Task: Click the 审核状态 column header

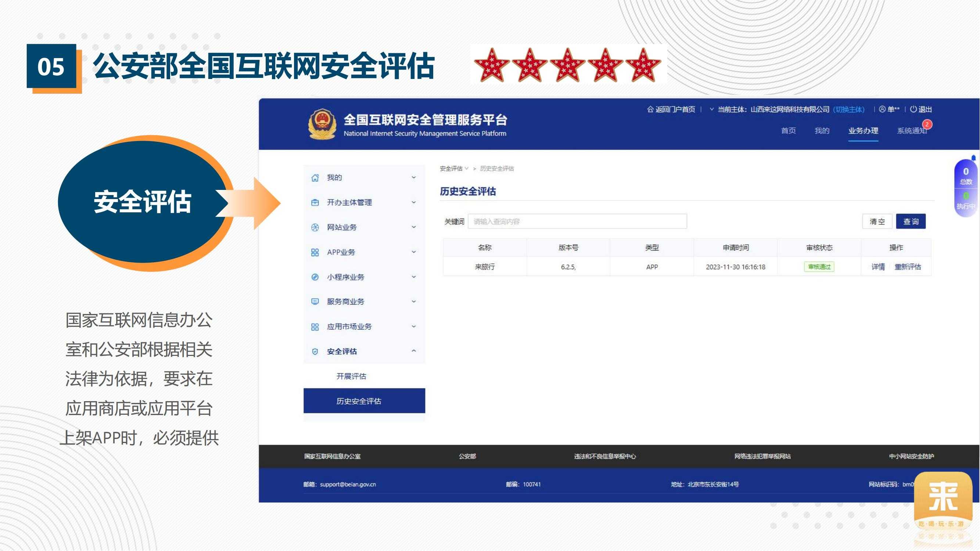Action: point(819,248)
